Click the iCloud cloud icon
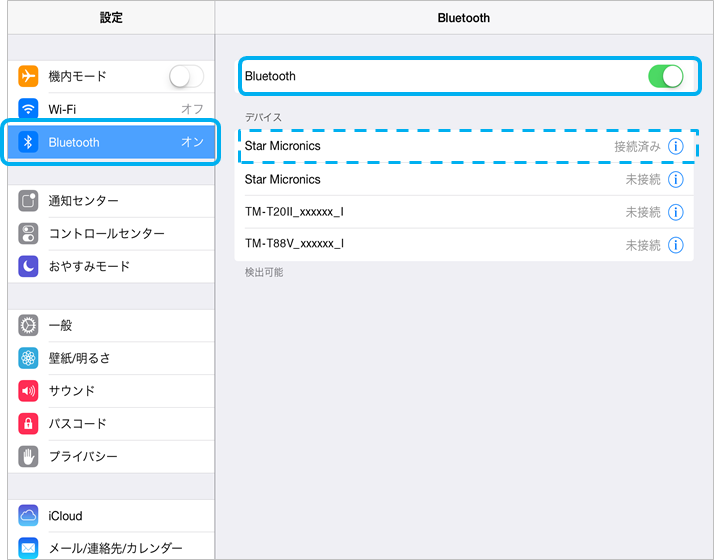 tap(28, 516)
